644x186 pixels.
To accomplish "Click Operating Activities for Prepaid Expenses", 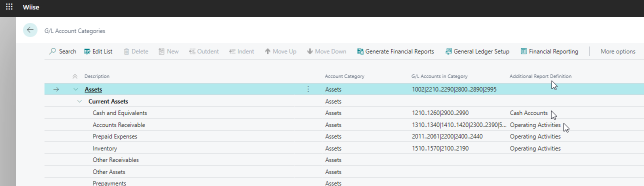I will click(535, 136).
